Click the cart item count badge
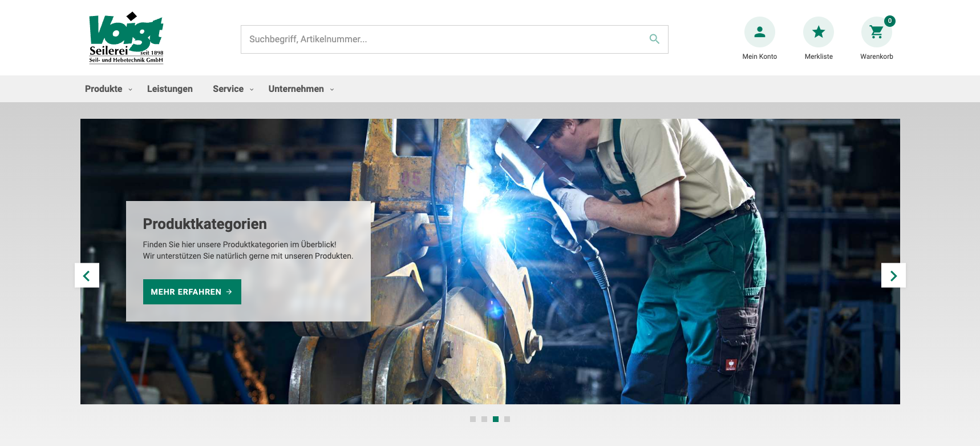The height and width of the screenshot is (446, 980). click(x=889, y=21)
